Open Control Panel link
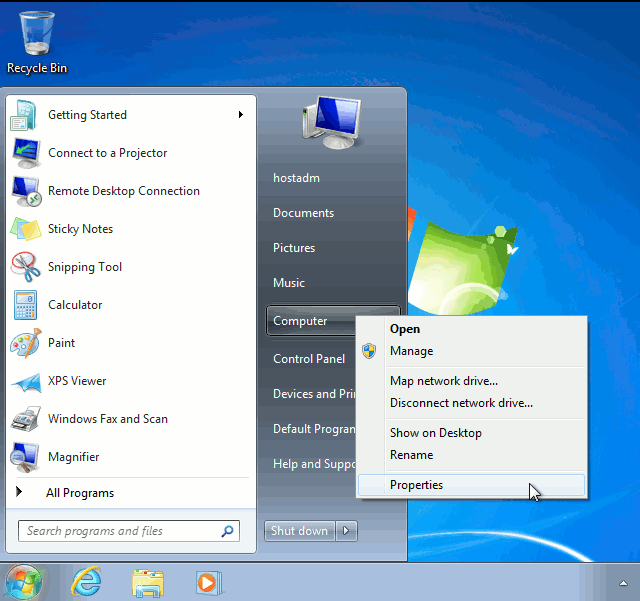 (x=309, y=359)
